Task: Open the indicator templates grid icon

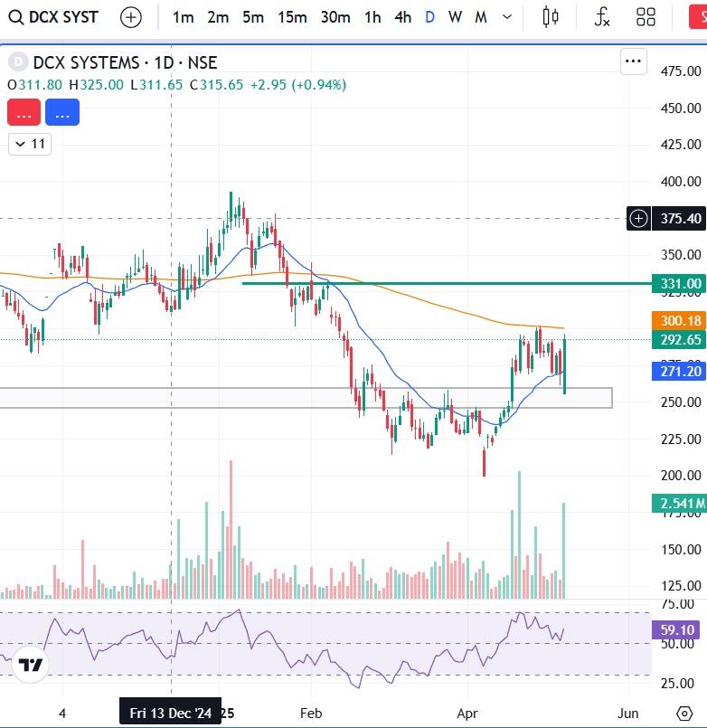Action: tap(646, 18)
